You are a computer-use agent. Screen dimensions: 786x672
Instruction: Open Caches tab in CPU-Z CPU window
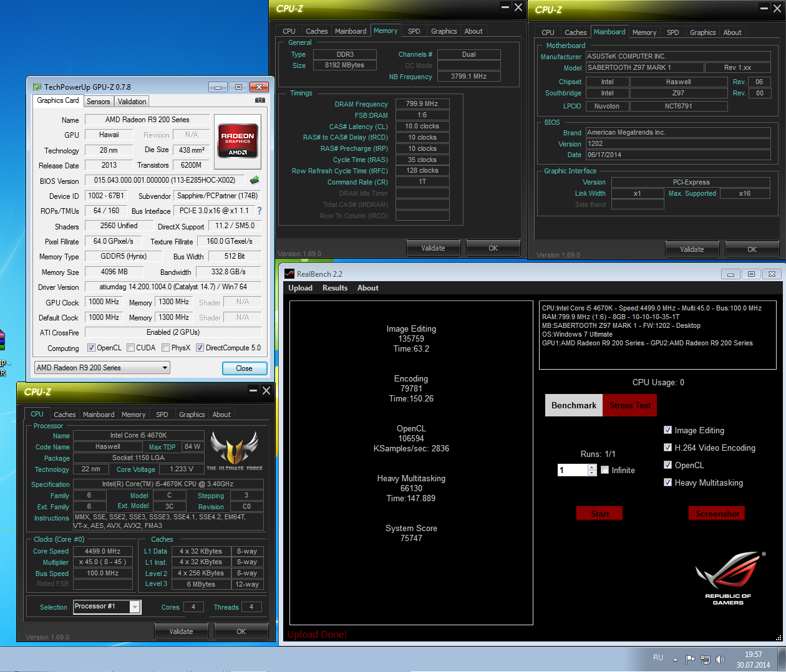[x=64, y=415]
